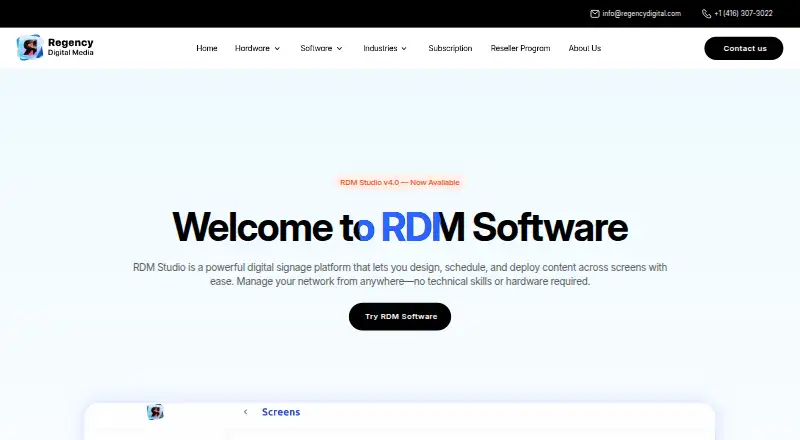
Task: Click the envelope icon next to email address
Action: [x=594, y=14]
